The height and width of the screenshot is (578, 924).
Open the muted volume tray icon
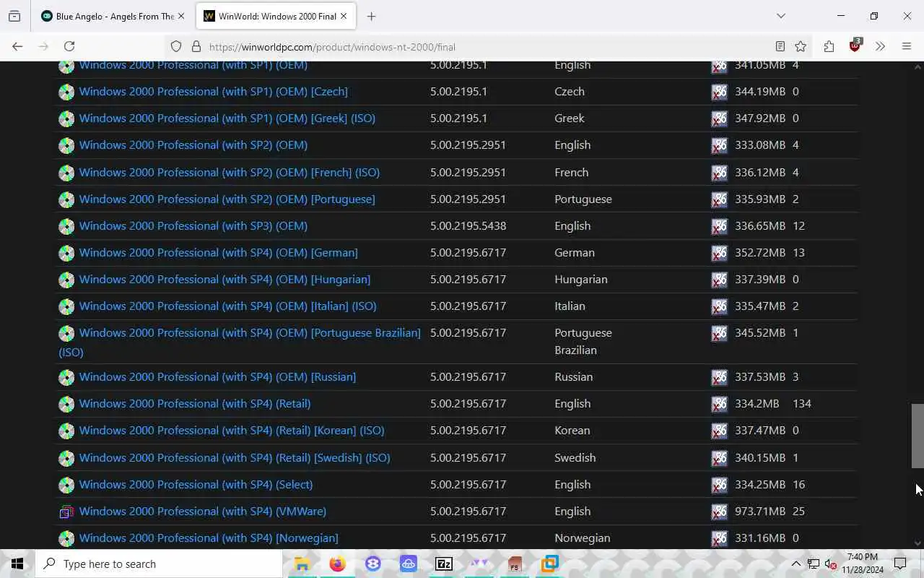[x=830, y=564]
